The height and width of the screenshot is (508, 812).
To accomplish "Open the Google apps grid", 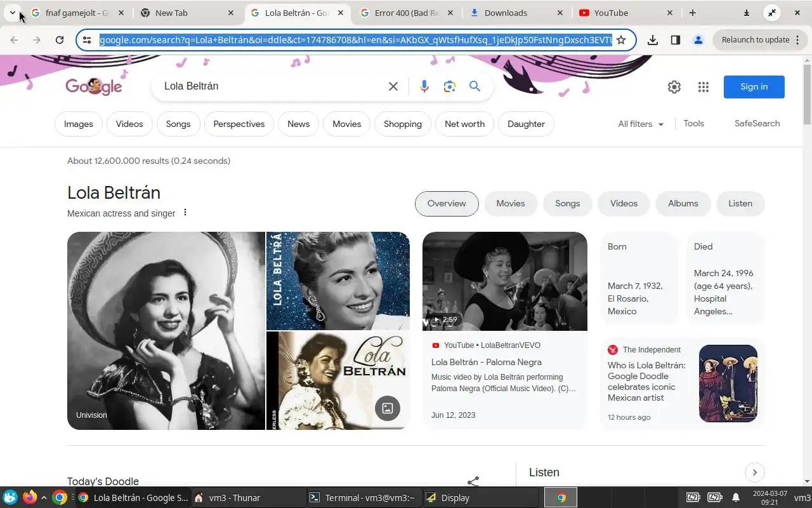I will tap(704, 87).
